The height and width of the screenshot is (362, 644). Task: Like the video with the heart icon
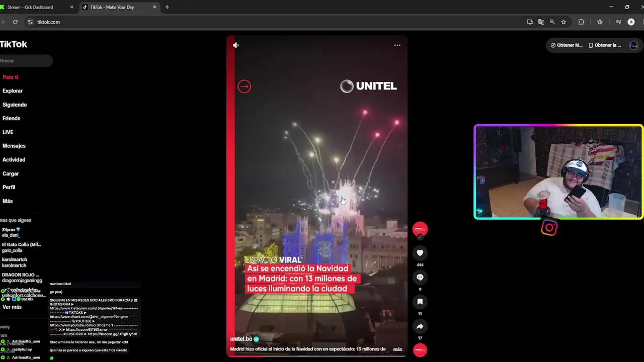(420, 253)
